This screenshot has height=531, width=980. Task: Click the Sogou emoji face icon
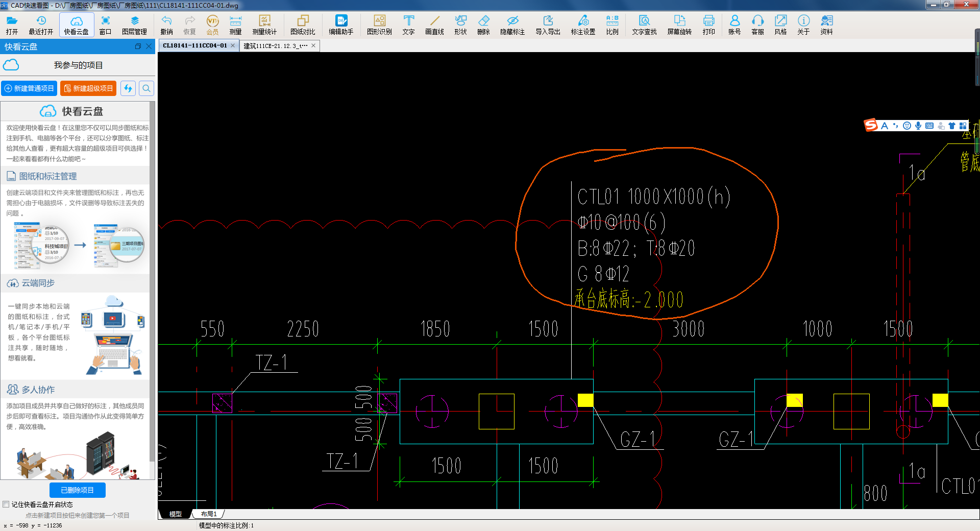907,126
